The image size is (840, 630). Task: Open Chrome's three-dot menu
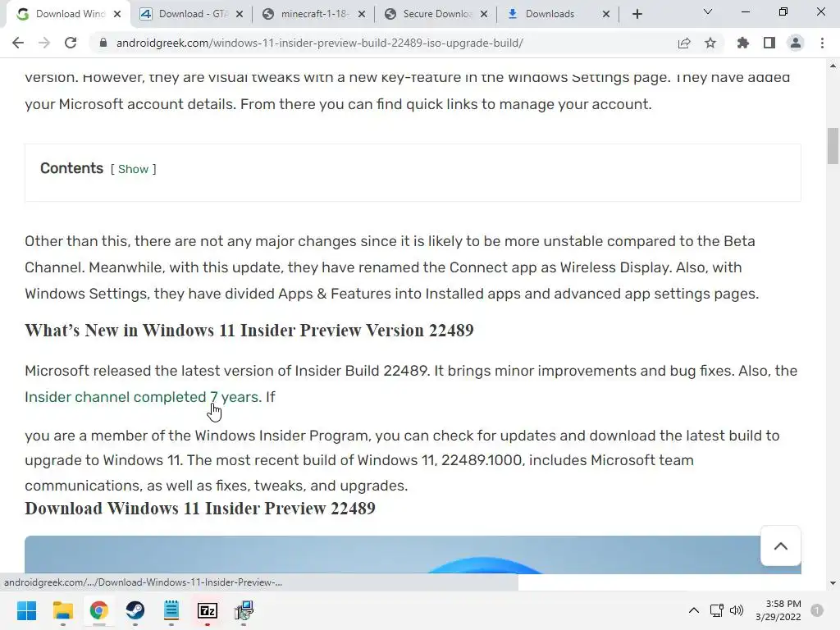pos(822,43)
